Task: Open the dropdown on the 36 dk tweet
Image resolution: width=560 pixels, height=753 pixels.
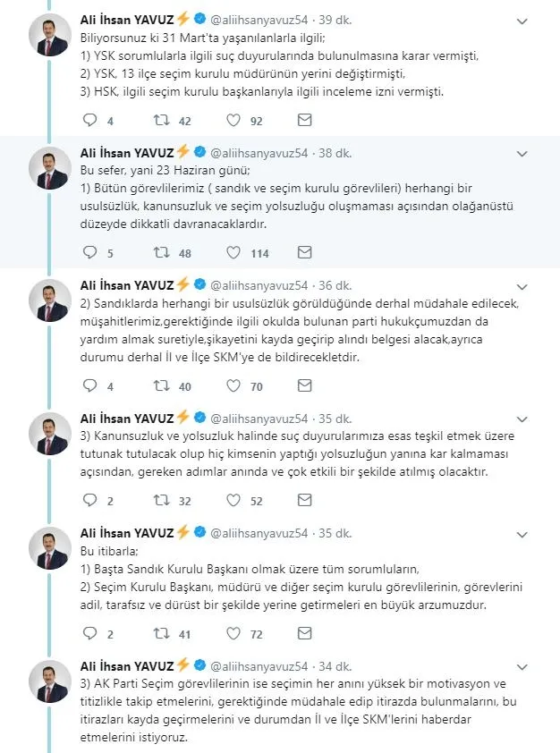Action: tap(523, 285)
